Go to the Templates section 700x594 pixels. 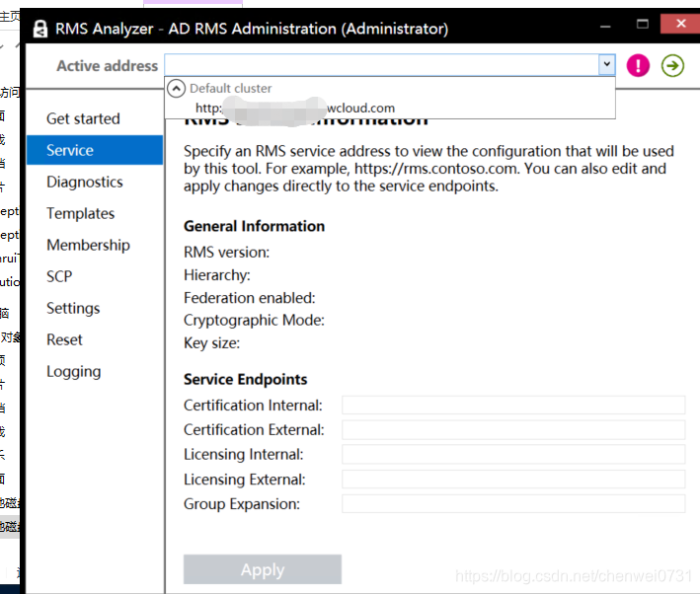(81, 213)
